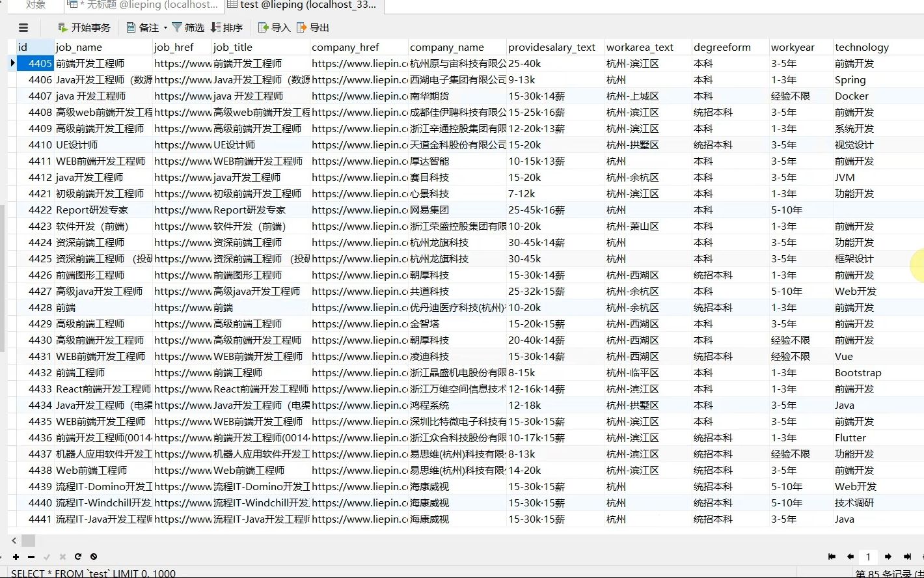Viewport: 924px width, 578px height.
Task: Switch to the 无标题 @lieping query tab
Action: [x=144, y=5]
